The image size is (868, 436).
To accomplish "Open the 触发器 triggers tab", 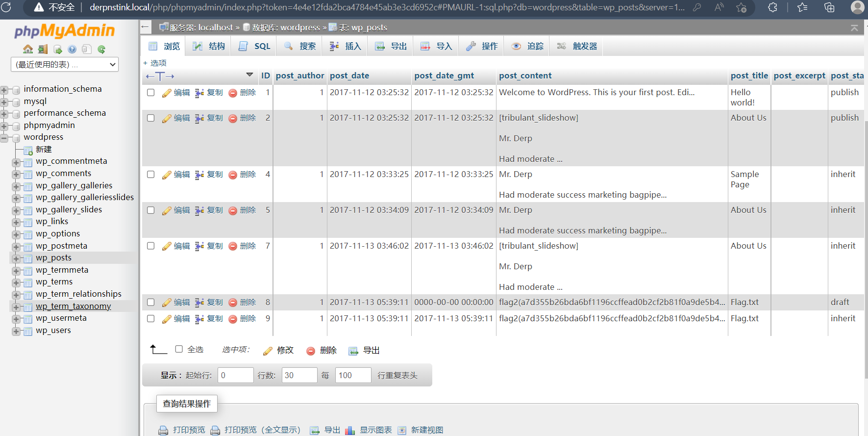I will 576,46.
